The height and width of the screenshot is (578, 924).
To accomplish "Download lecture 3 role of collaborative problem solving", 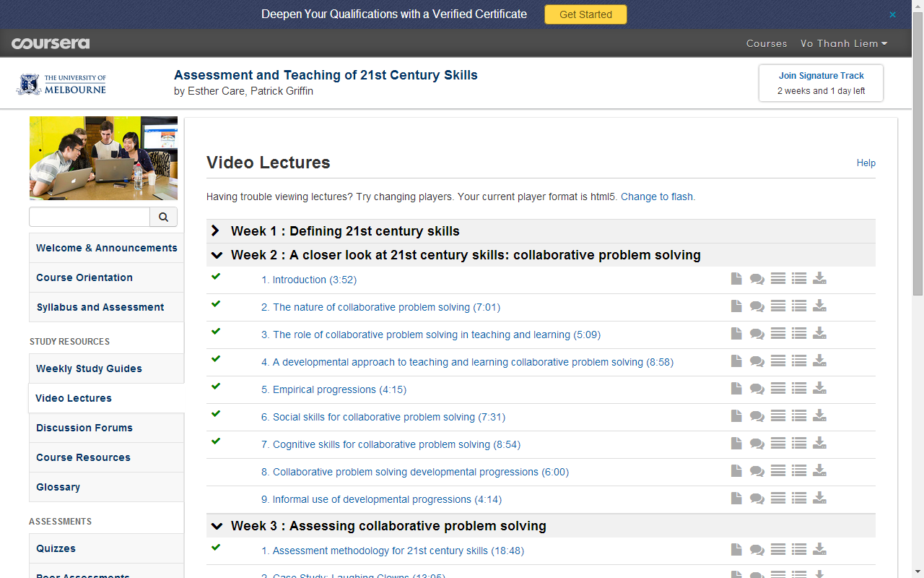I will (x=819, y=334).
